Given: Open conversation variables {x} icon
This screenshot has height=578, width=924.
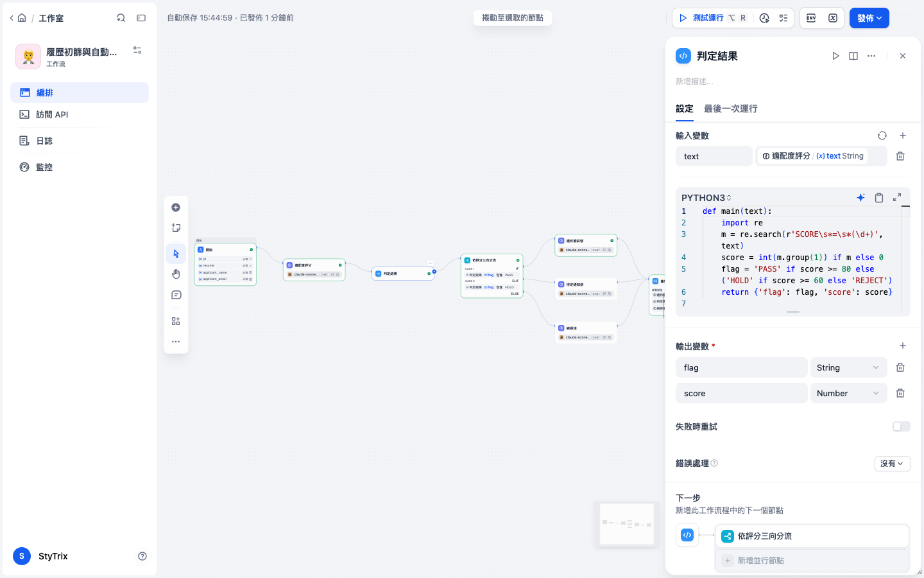Looking at the screenshot, I should pos(833,18).
